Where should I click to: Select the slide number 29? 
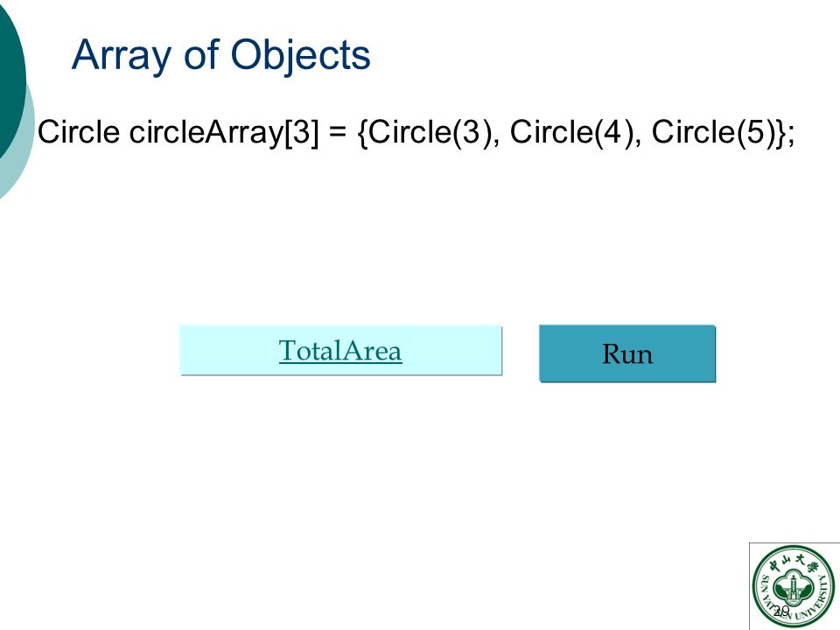coord(781,610)
